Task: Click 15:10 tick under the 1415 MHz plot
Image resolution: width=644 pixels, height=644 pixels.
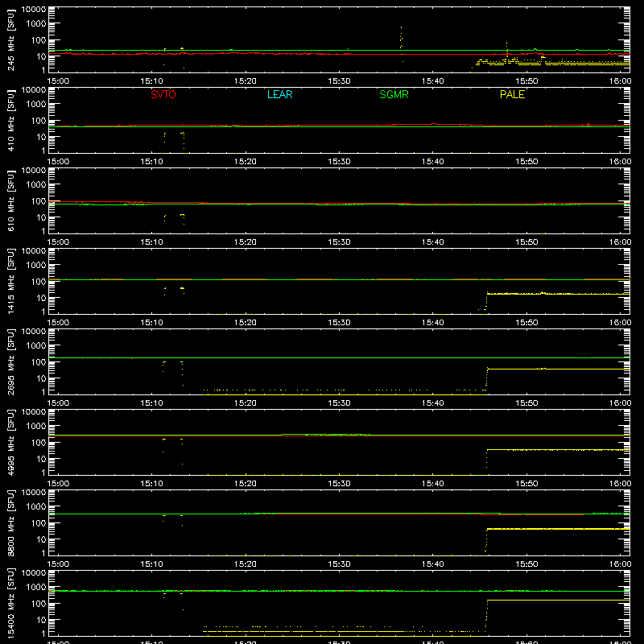Action: point(151,323)
